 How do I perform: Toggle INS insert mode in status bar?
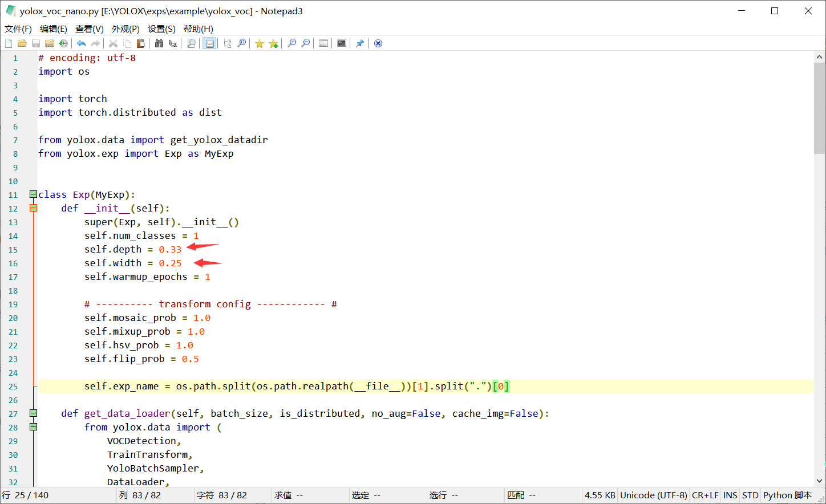click(730, 495)
